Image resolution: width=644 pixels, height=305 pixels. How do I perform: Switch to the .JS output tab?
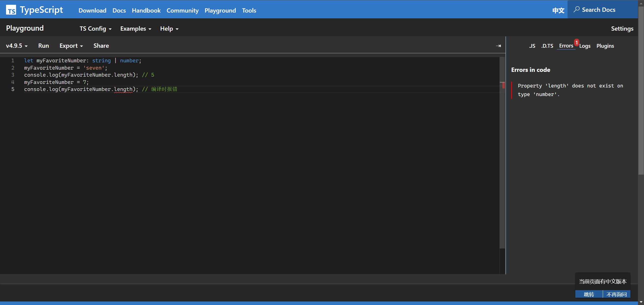(532, 46)
